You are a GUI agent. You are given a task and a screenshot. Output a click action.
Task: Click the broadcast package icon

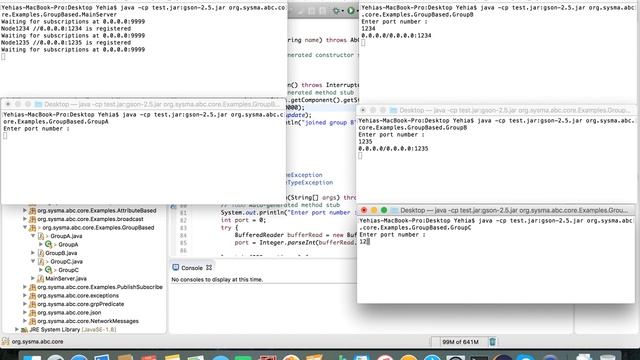coord(32,219)
